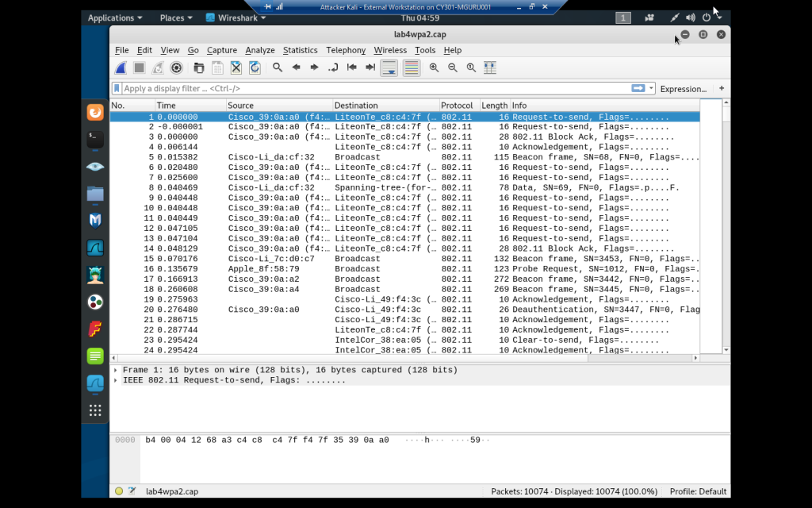Select packet 20 Deauthentication row
This screenshot has height=508, width=812.
(404, 310)
